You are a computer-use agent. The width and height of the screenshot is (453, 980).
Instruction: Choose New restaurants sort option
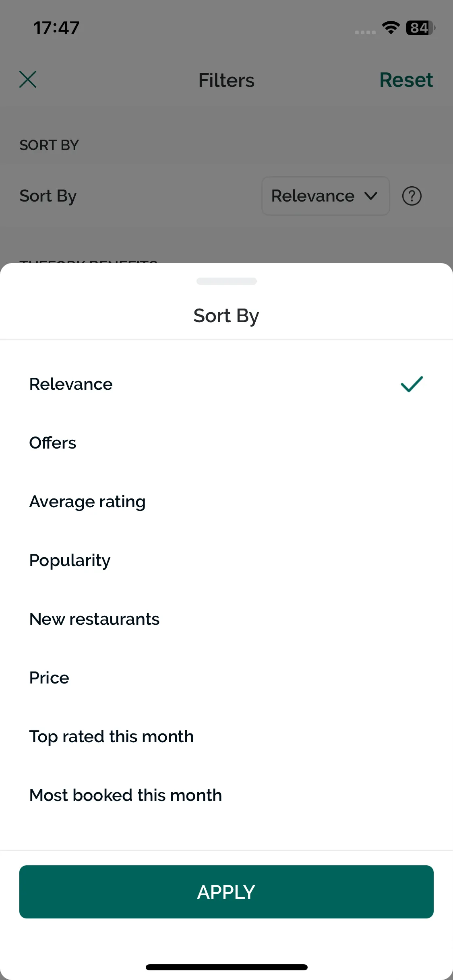tap(226, 619)
